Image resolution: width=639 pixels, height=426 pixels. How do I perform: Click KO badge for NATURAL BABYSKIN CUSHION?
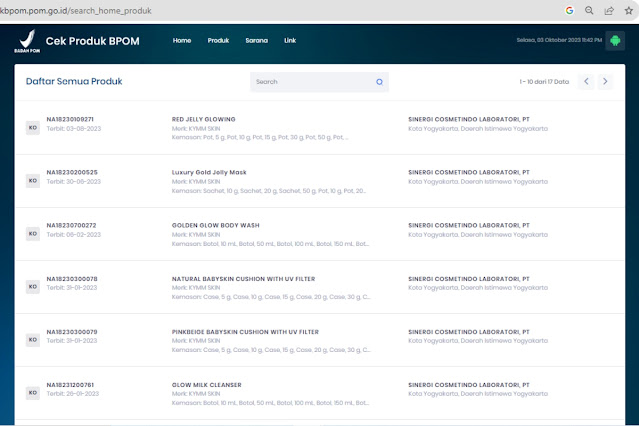click(x=33, y=287)
